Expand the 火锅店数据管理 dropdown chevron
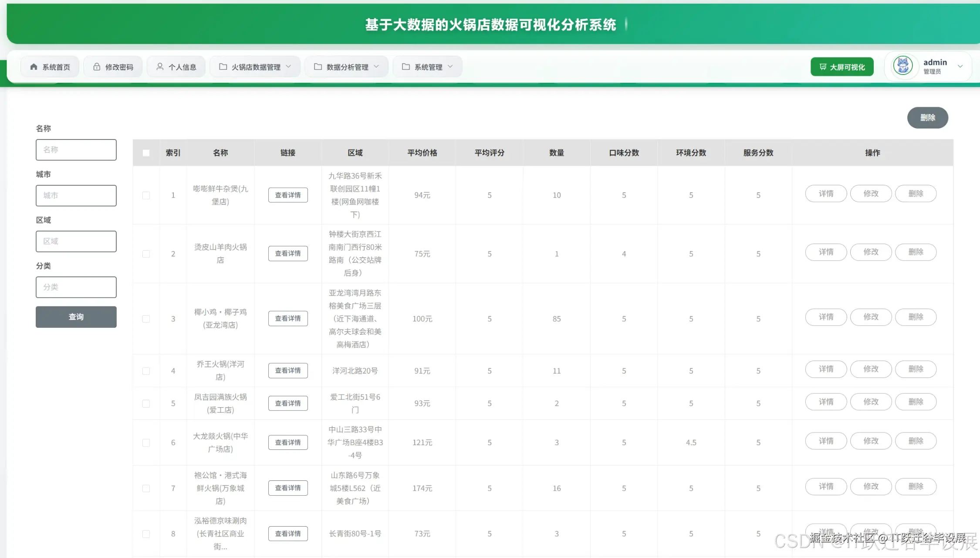Viewport: 980px width, 558px height. pos(288,67)
